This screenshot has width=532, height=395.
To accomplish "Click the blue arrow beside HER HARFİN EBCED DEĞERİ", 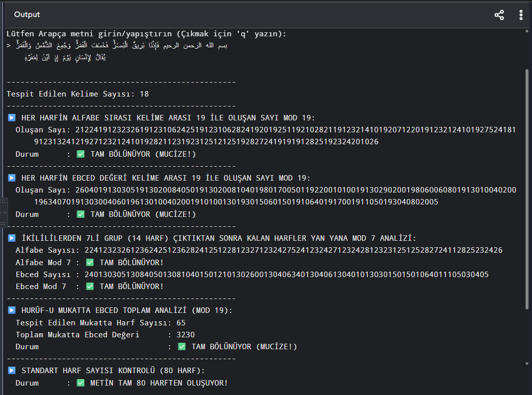I will (x=12, y=178).
